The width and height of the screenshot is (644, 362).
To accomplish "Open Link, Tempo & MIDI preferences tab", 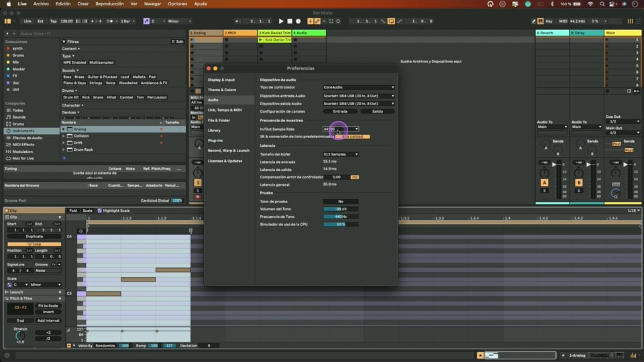I will click(225, 110).
